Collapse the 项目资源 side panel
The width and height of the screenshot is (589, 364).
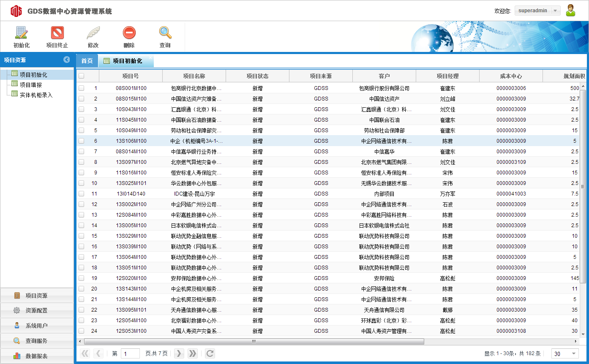tap(67, 60)
